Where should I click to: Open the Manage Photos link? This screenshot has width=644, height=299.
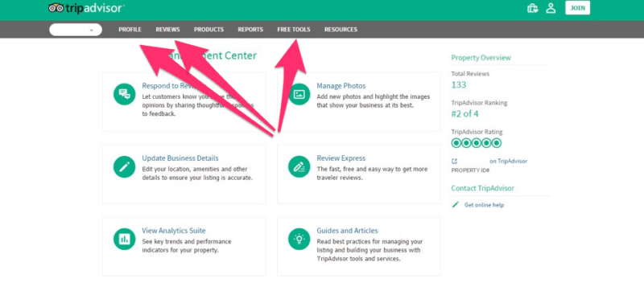[x=341, y=86]
